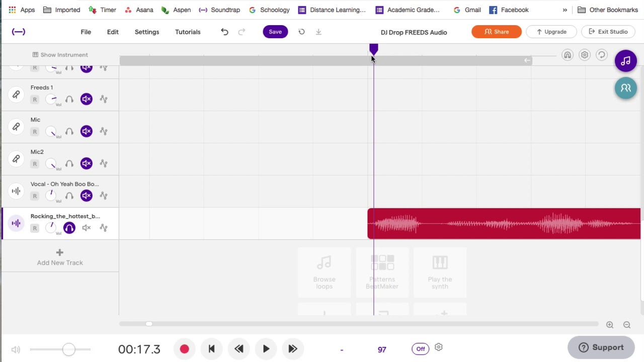Image resolution: width=644 pixels, height=362 pixels.
Task: Click skip to beginning button
Action: (x=212, y=349)
